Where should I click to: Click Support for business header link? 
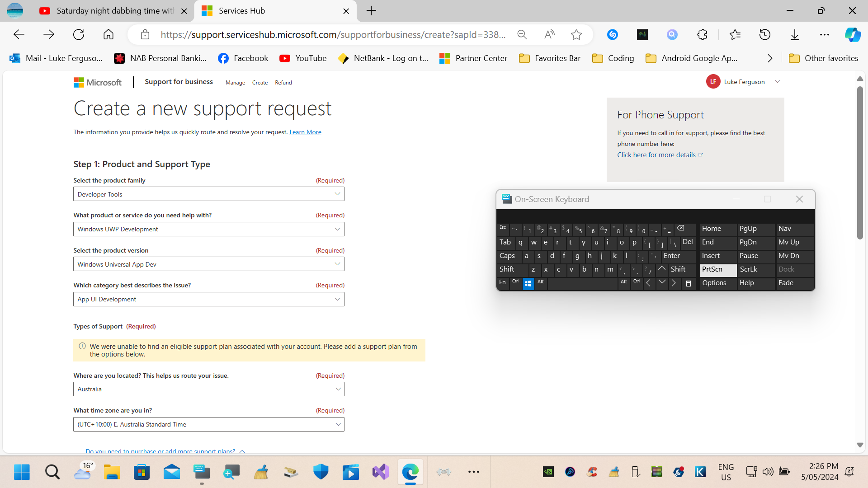pyautogui.click(x=179, y=82)
